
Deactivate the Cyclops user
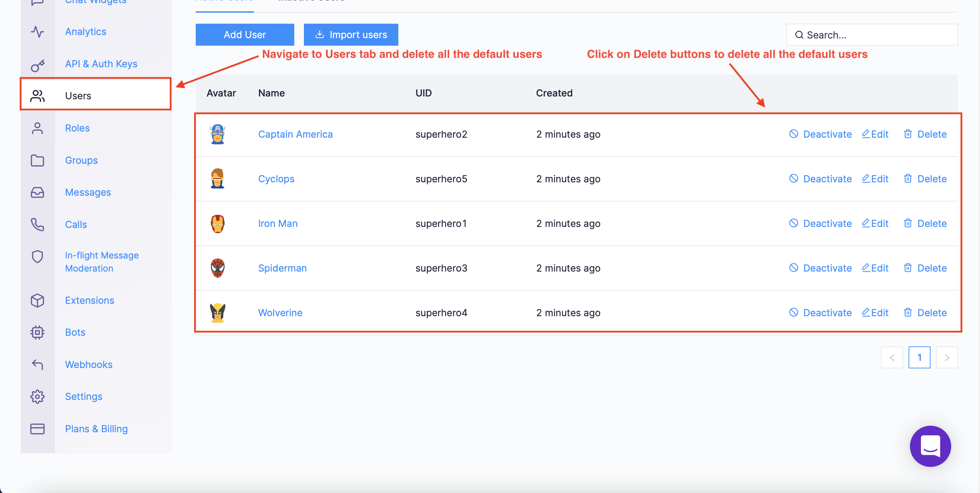820,179
